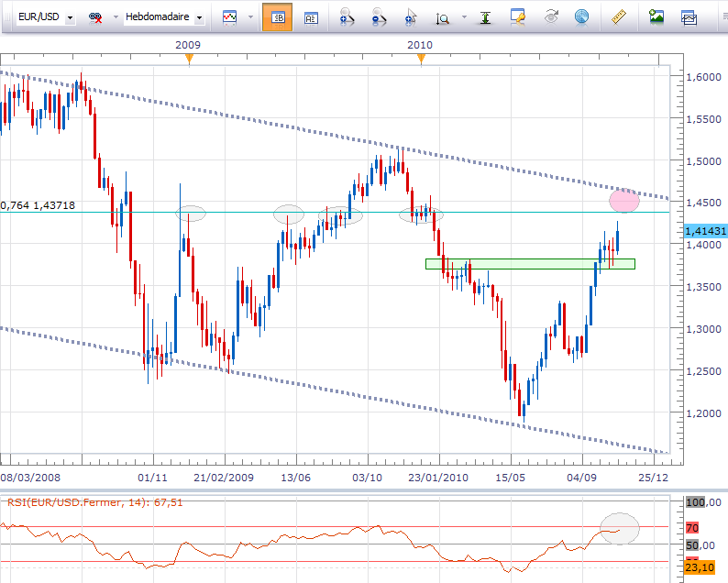Click the linked-chart remove icon
This screenshot has height=583, width=728.
95,17
